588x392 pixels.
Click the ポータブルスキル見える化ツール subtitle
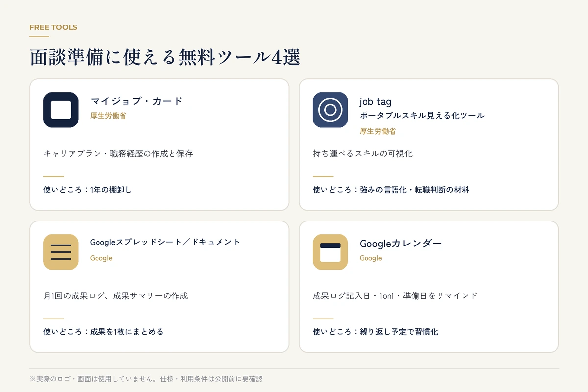click(422, 116)
